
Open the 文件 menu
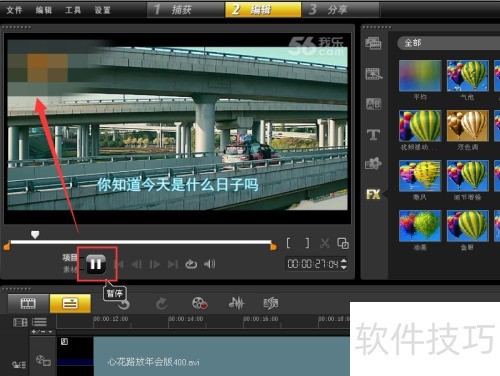pos(14,10)
